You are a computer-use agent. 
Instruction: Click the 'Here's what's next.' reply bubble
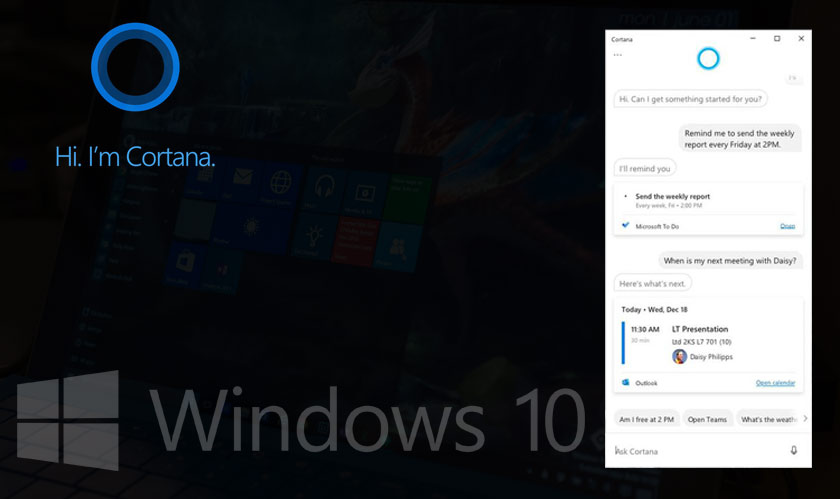(652, 284)
